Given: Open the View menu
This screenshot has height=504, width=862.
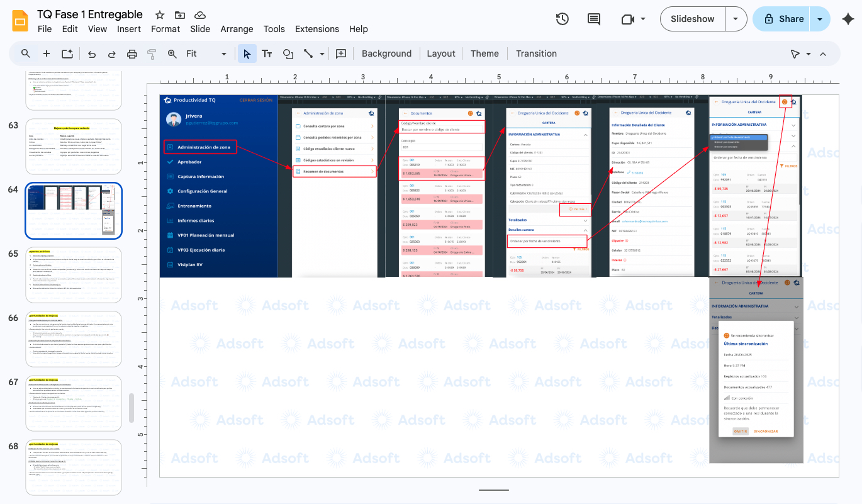Looking at the screenshot, I should coord(98,29).
